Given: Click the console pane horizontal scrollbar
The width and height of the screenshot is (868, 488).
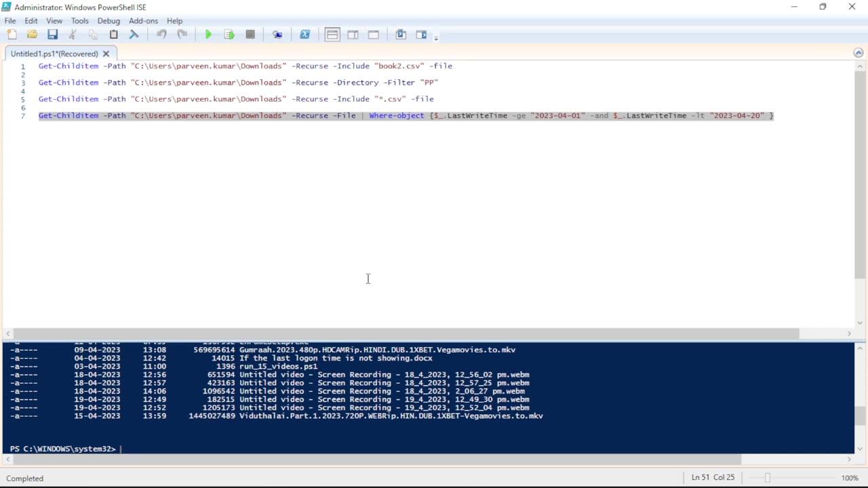Looking at the screenshot, I should click(377, 459).
